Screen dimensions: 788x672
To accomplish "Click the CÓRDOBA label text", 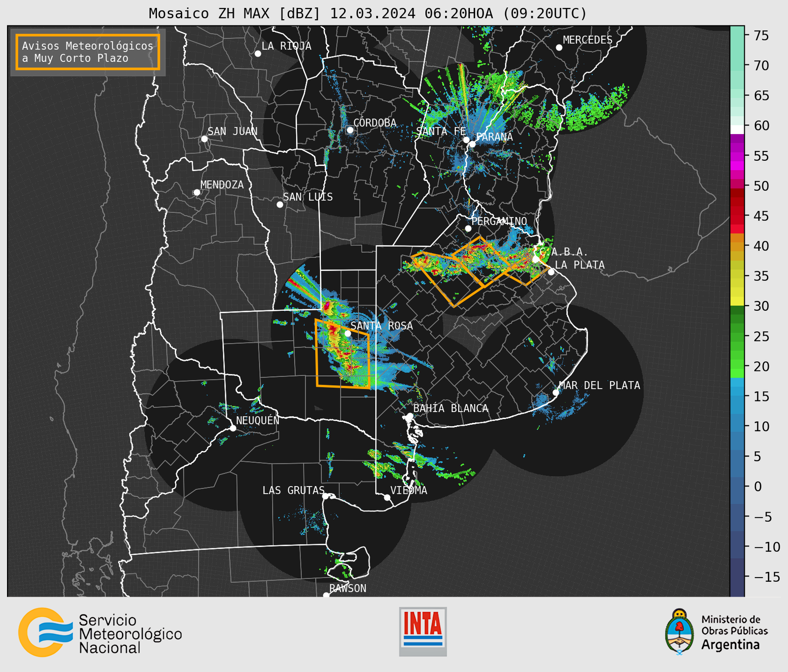I will [375, 123].
